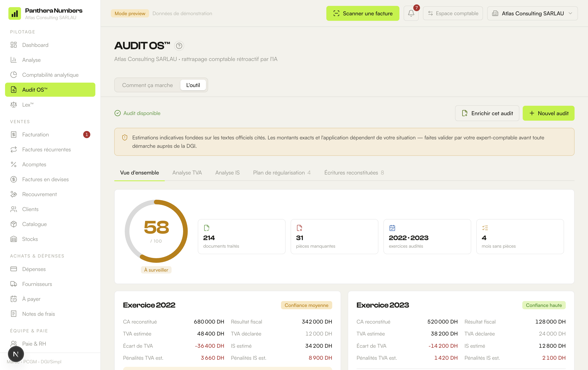Click the À payer calendar icon
The height and width of the screenshot is (370, 588).
coord(14,299)
